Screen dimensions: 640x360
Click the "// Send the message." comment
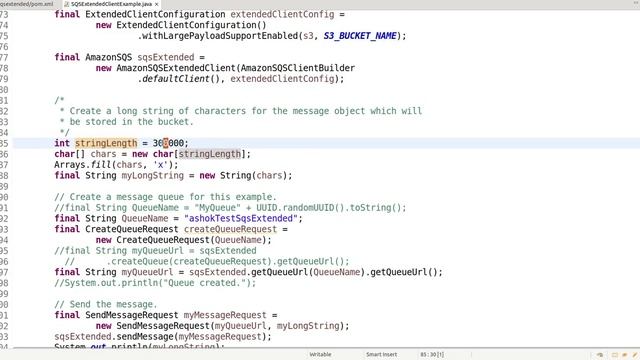(x=106, y=304)
